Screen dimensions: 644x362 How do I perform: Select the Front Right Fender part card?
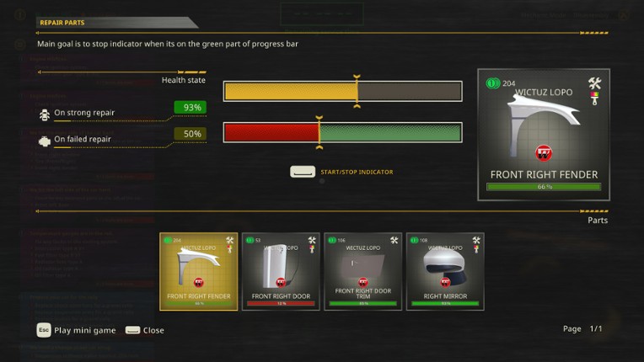(198, 271)
